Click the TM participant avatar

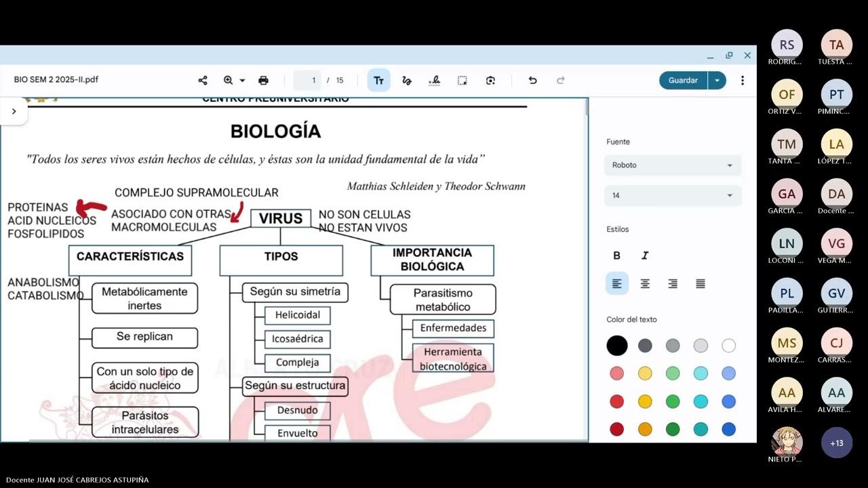pos(787,144)
